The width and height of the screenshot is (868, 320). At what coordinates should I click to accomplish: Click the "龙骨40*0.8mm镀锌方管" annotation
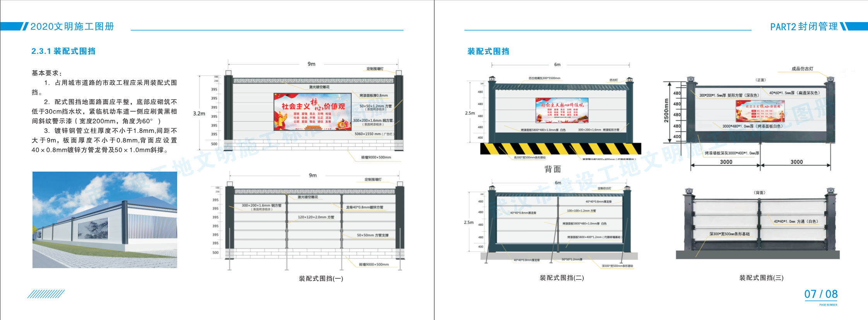coord(364,207)
